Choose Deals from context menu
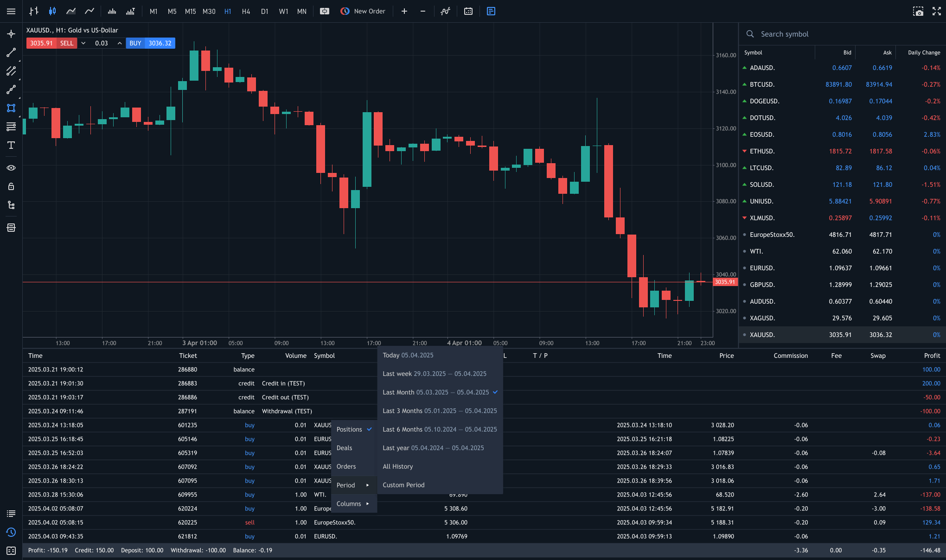This screenshot has height=560, width=946. (344, 448)
